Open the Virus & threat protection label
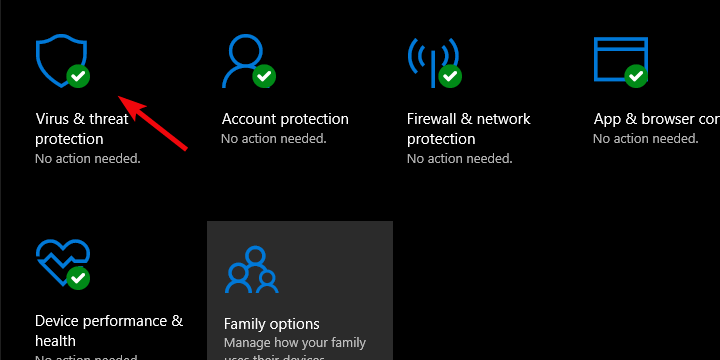This screenshot has height=360, width=720. pos(82,129)
